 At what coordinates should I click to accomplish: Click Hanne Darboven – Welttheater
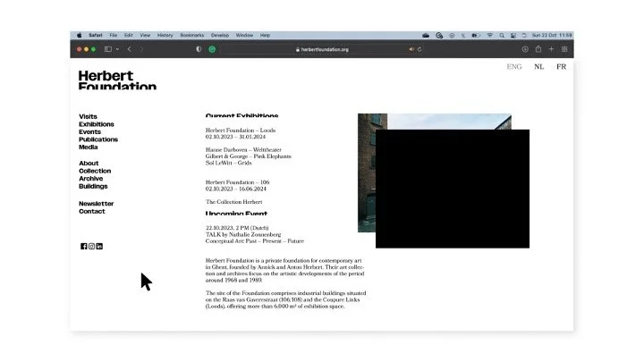coord(243,150)
